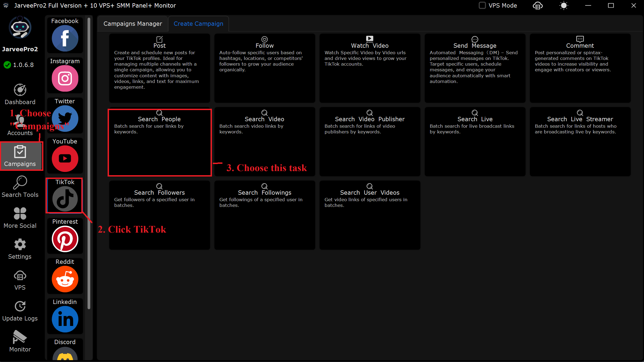Switch to the Campaigns Manager tab

pos(133,24)
